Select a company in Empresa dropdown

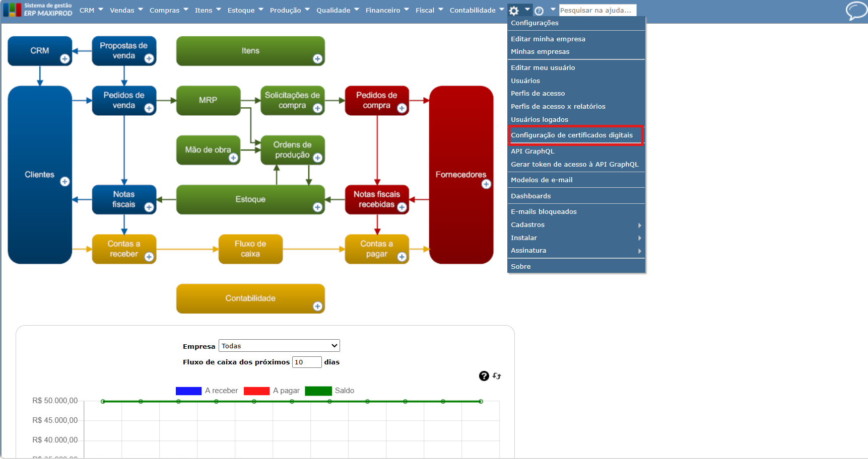pos(279,346)
